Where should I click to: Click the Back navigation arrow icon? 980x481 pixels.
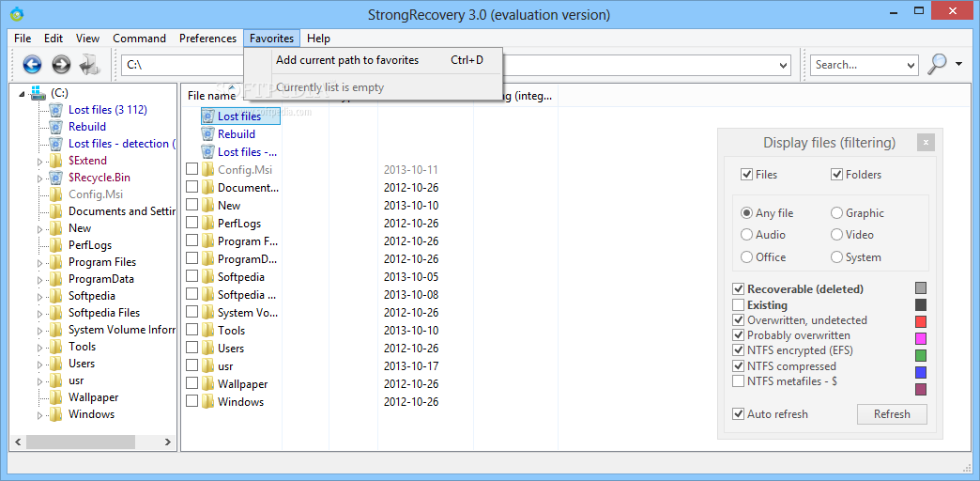32,64
